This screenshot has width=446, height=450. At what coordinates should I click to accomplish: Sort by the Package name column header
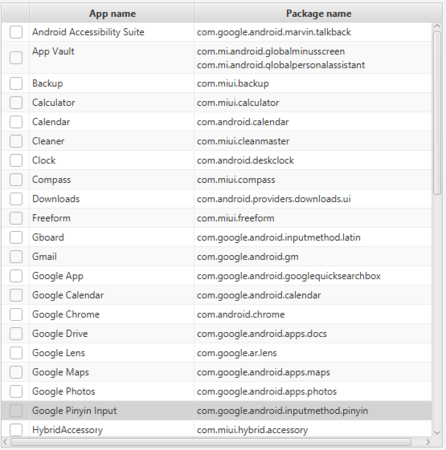[x=318, y=14]
